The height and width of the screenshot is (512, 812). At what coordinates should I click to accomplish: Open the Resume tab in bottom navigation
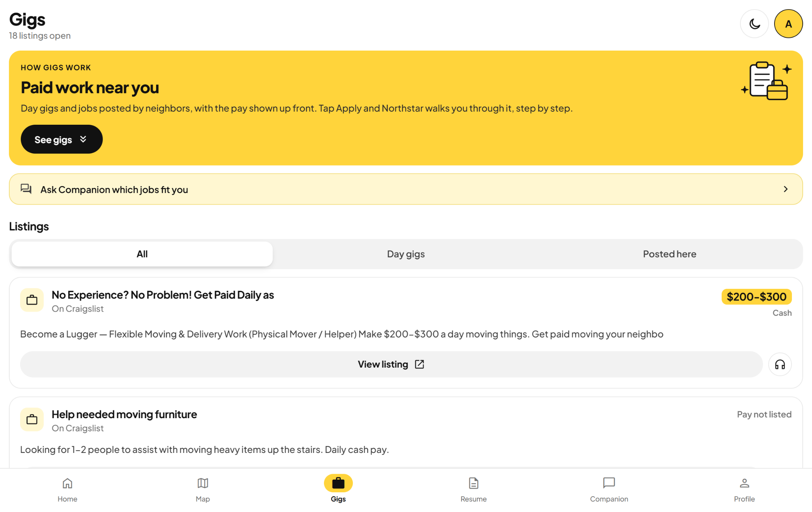pyautogui.click(x=473, y=490)
